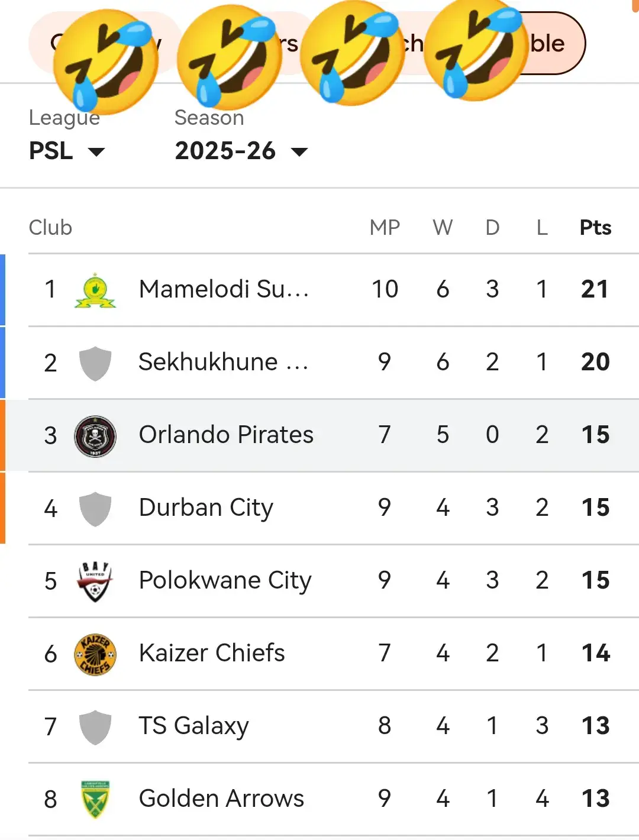639x840 pixels.
Task: Open the Kaizer Chiefs team name
Action: [212, 653]
